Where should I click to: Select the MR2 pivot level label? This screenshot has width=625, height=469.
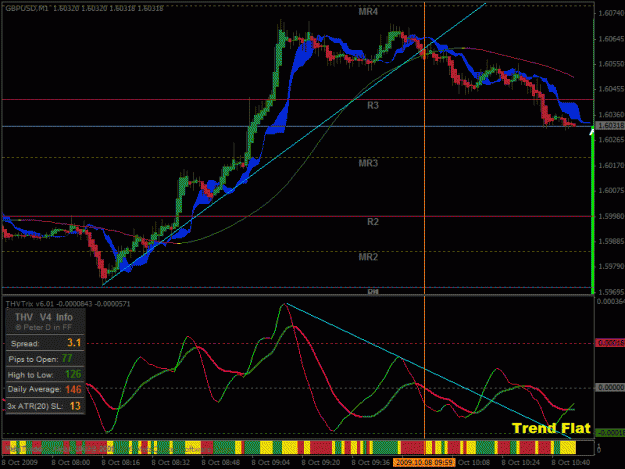coord(368,257)
